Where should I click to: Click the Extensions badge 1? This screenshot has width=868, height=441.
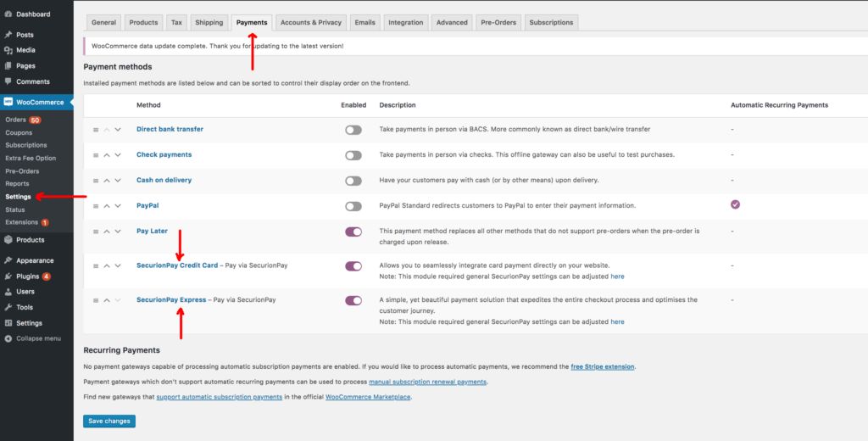click(45, 223)
